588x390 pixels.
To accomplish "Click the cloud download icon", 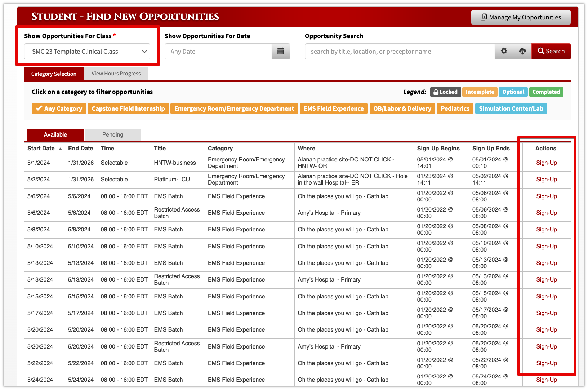I will 522,52.
